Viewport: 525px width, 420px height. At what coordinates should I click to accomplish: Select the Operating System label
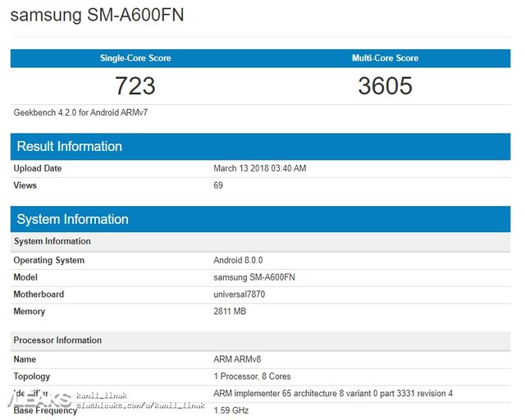(x=49, y=260)
